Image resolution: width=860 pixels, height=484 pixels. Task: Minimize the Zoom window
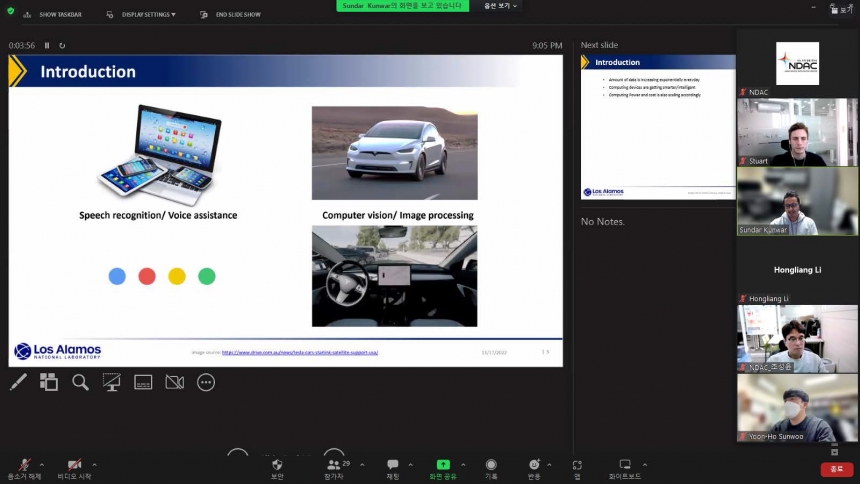pos(813,8)
